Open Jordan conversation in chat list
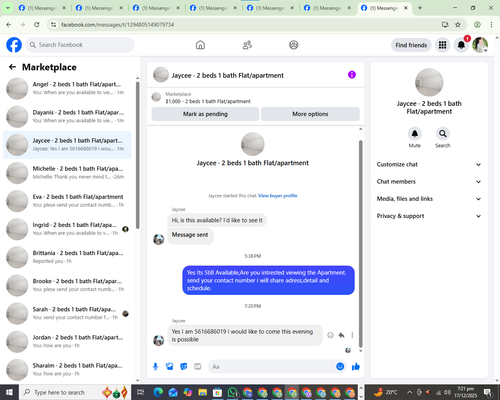The width and height of the screenshot is (500, 400). coord(67,342)
